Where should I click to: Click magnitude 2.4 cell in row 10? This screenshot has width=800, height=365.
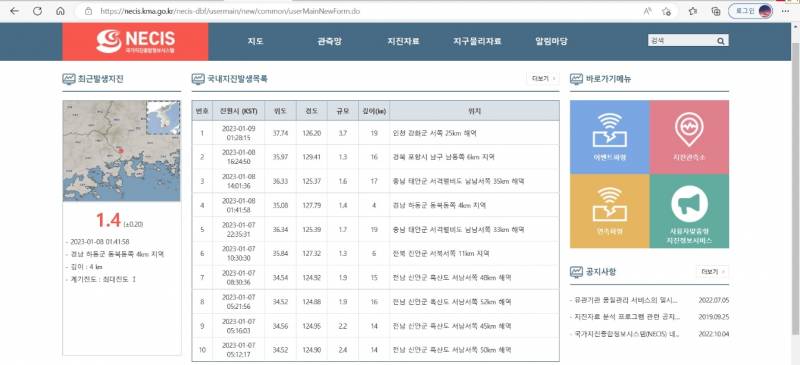pos(343,350)
